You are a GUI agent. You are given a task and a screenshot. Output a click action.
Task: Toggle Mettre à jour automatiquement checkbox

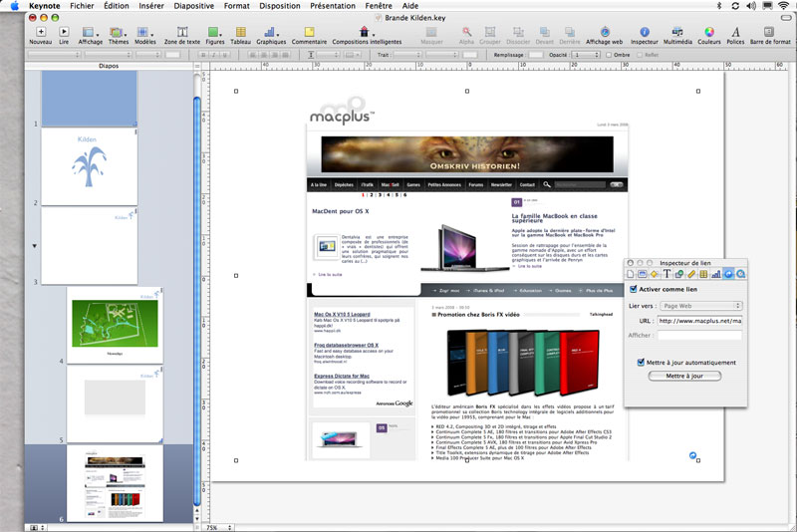pos(641,363)
